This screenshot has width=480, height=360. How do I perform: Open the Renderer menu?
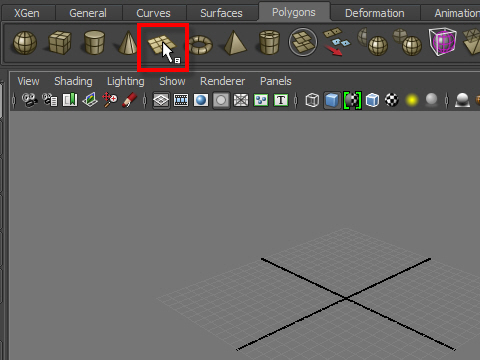coord(222,81)
